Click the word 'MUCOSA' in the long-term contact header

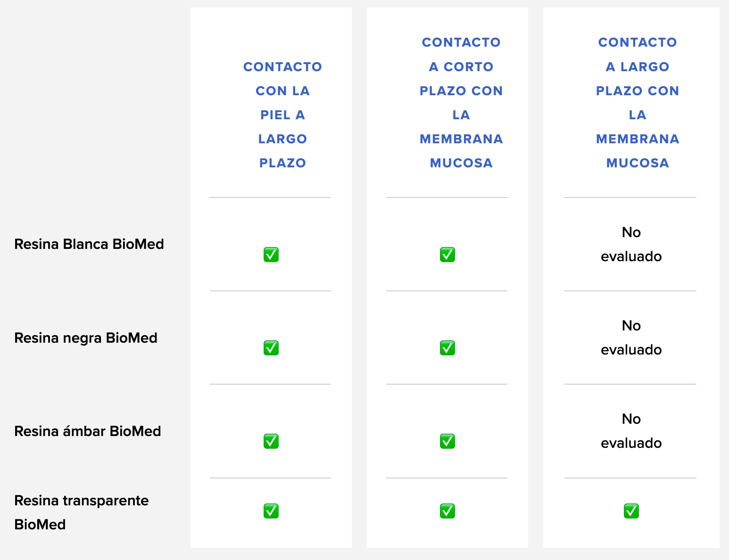click(x=638, y=163)
